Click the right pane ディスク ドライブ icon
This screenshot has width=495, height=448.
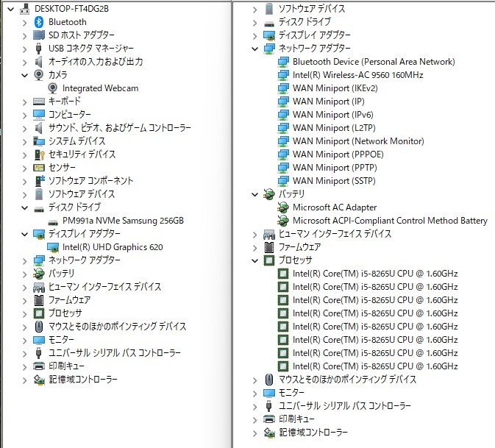269,24
